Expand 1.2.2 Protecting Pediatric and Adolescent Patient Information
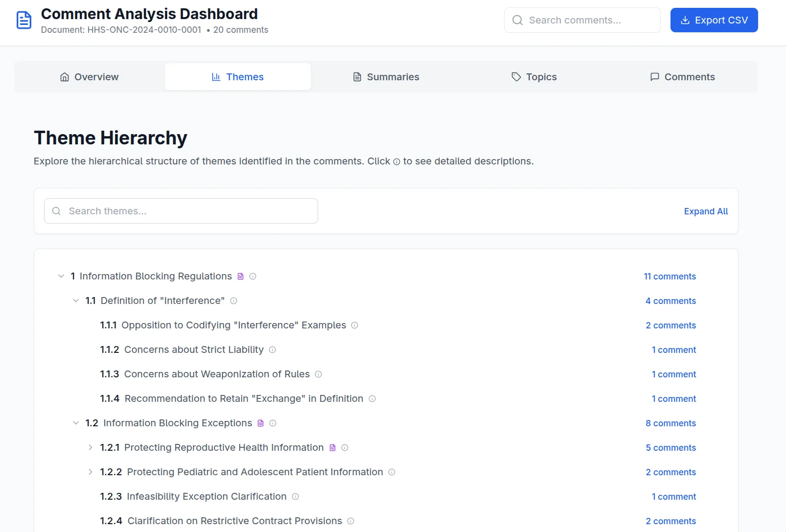Screen dimensions: 786x532 (x=91, y=472)
